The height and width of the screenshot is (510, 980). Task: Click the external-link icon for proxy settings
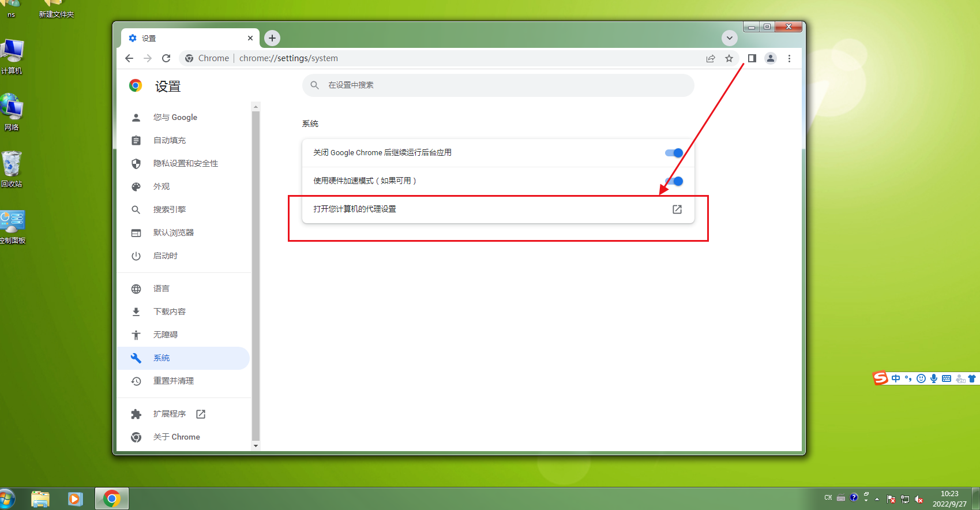tap(677, 209)
